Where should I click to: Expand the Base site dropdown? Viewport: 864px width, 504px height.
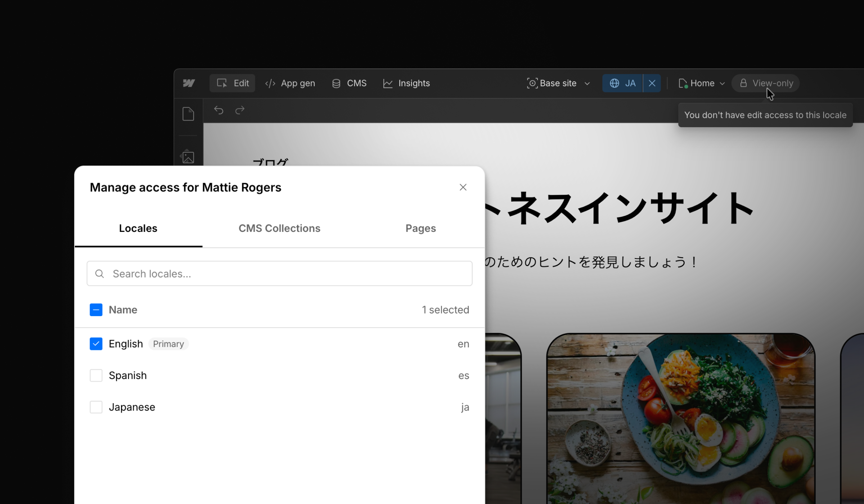(x=558, y=83)
